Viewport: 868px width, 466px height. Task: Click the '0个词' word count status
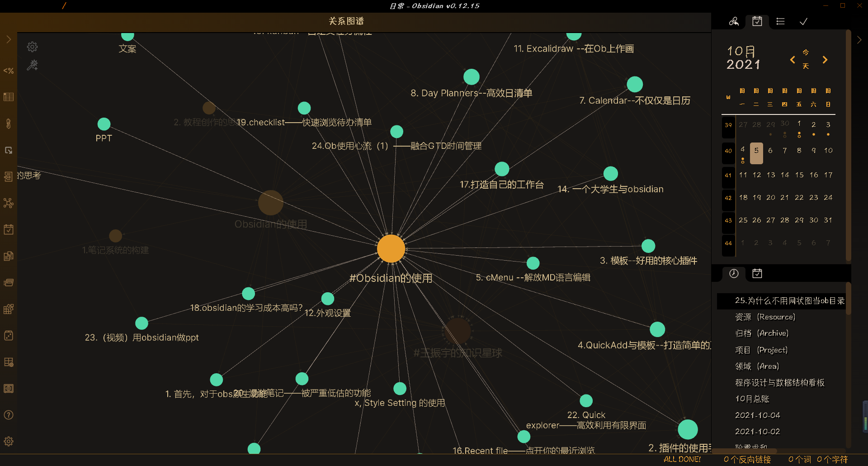point(800,460)
